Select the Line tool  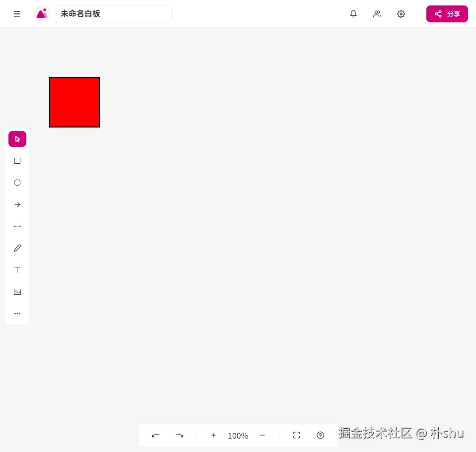pos(17,226)
